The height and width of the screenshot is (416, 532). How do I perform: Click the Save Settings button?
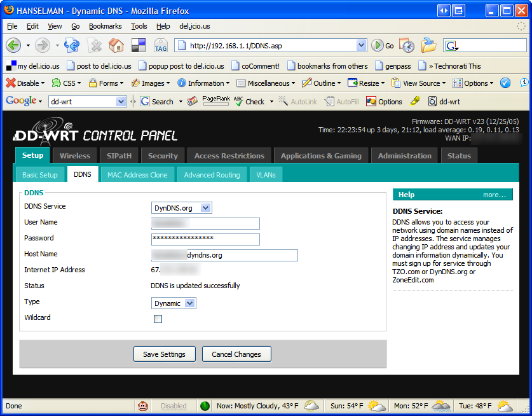pos(164,354)
